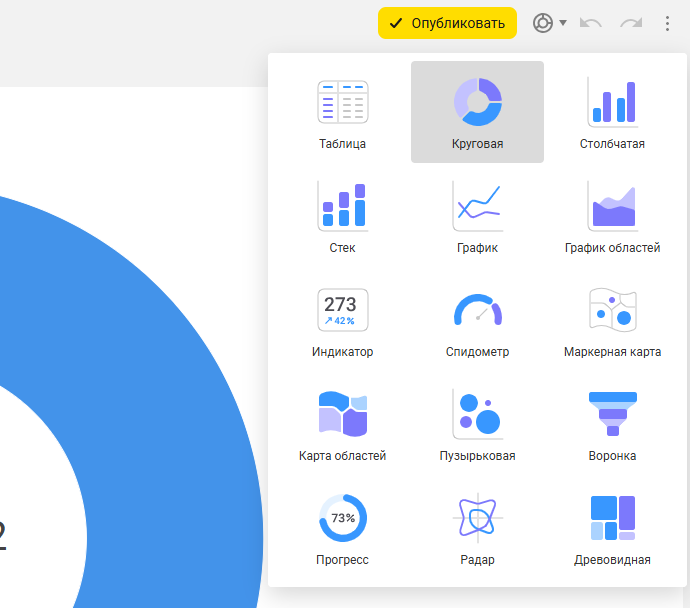The width and height of the screenshot is (690, 608).
Task: Choose the Спидометр gauge chart
Action: click(477, 320)
